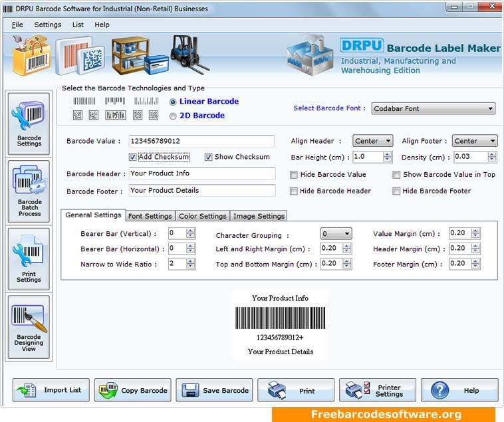Click the shopping bag barcode banner icon
The height and width of the screenshot is (422, 504).
(x=31, y=55)
